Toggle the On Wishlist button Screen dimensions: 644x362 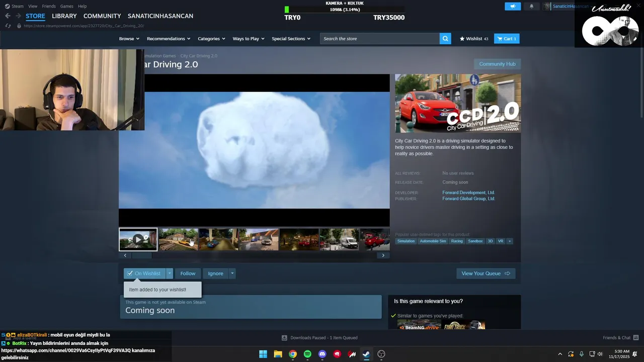coord(144,274)
